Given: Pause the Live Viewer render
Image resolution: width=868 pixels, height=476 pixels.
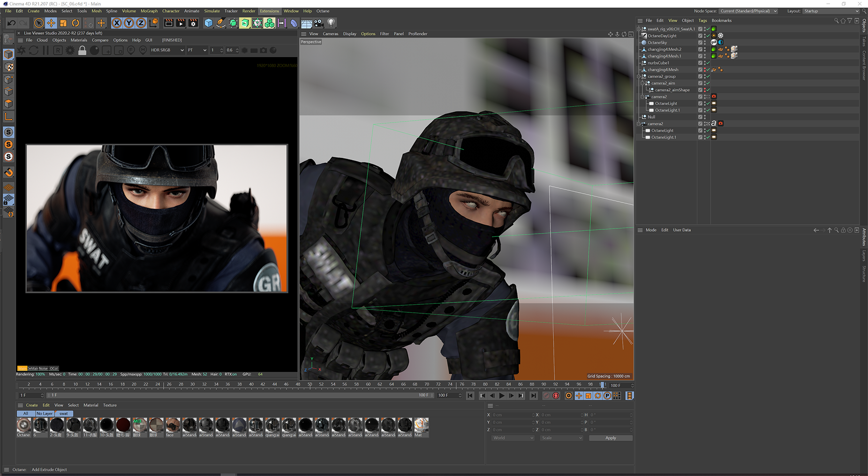Looking at the screenshot, I should (45, 50).
